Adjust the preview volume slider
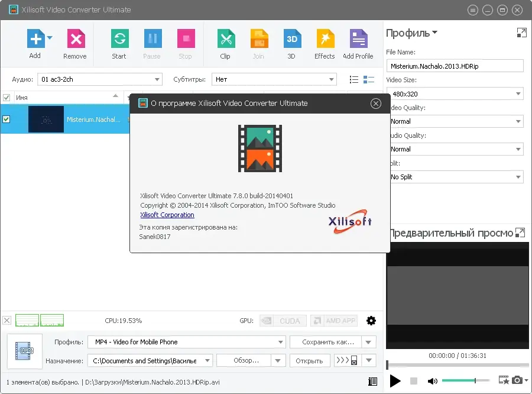Viewport: 532px width, 394px height. click(x=466, y=381)
